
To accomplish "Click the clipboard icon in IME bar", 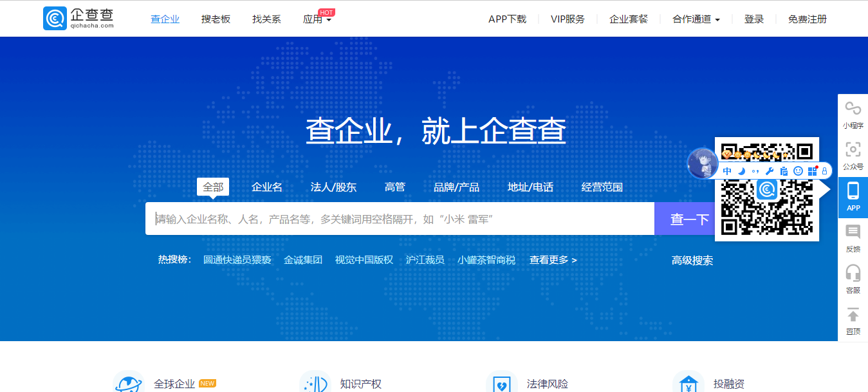I will (784, 171).
